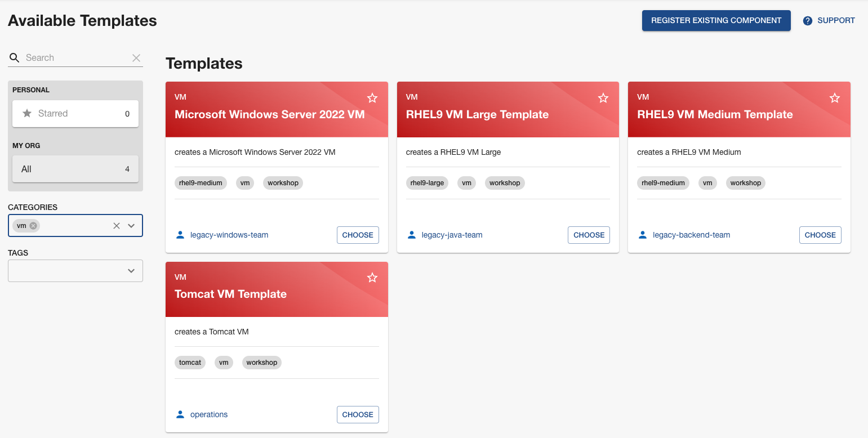Screen dimensions: 868x438
Task: Click the magnifier search icon
Action: pyautogui.click(x=14, y=57)
